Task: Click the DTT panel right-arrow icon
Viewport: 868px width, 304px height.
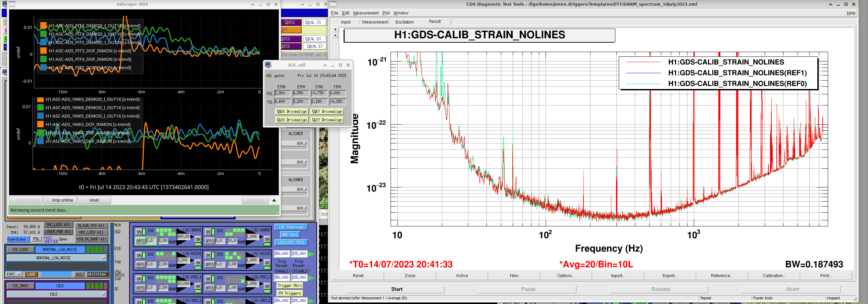Action: (335, 29)
